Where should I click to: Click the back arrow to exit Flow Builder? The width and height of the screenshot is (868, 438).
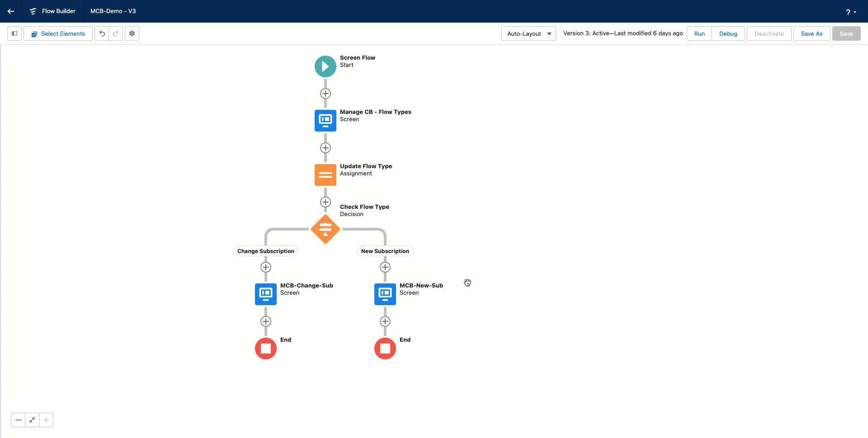coord(11,11)
